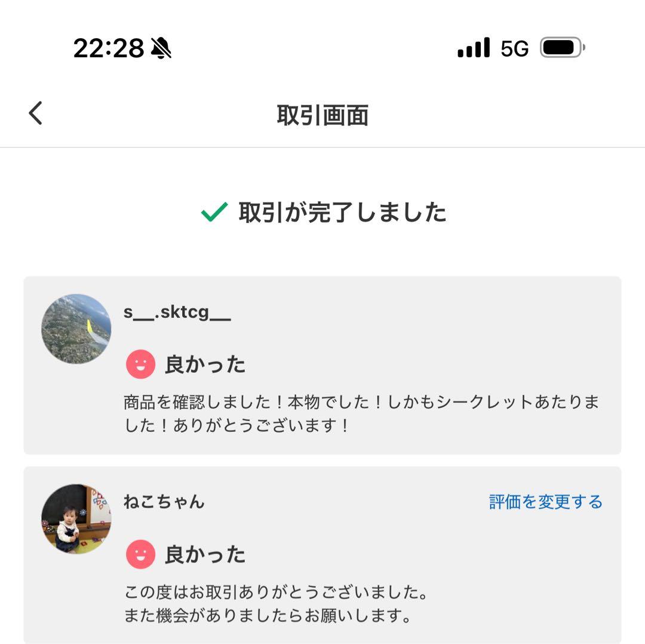Open s__.sktcg__ username profile link
645x644 pixels.
[177, 312]
